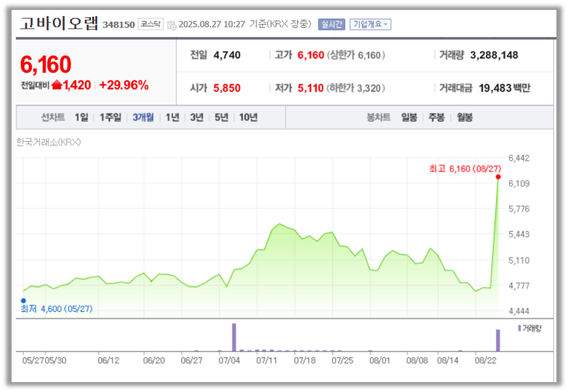Click the 선차트 label
Image resolution: width=568 pixels, height=392 pixels.
53,118
